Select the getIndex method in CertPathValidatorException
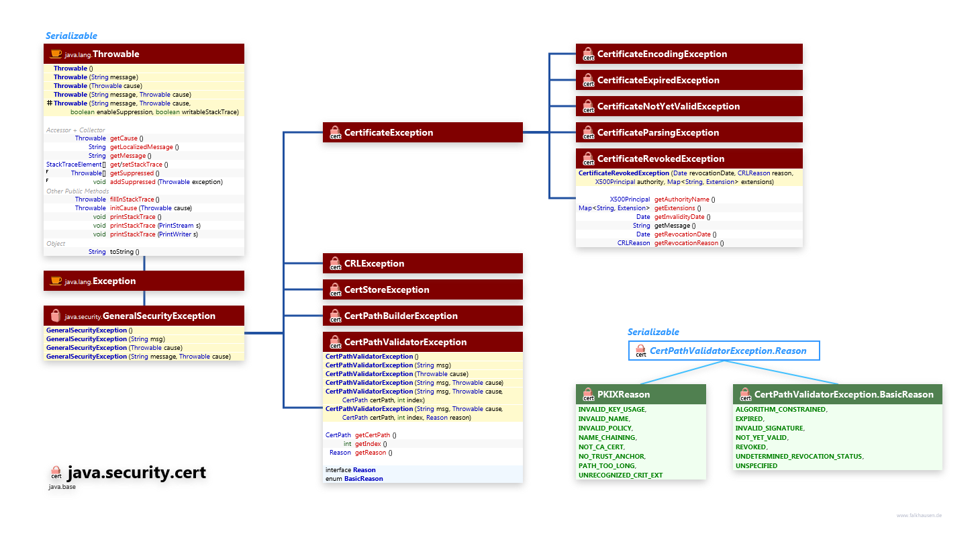 (x=368, y=444)
